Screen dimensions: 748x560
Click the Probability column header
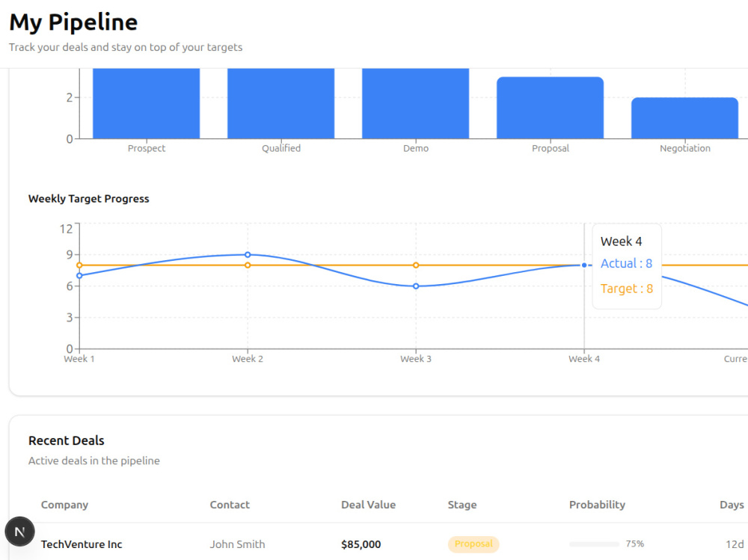[597, 505]
